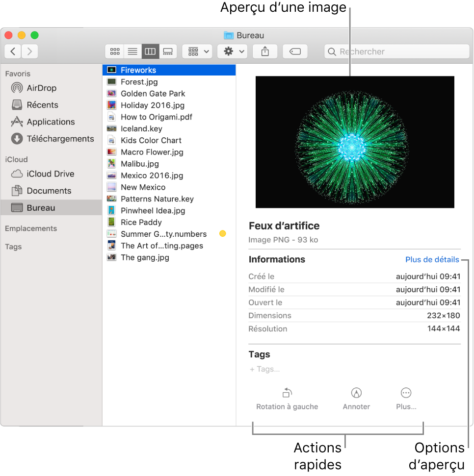Screen dimensions: 474x476
Task: Switch to column view
Action: click(150, 51)
